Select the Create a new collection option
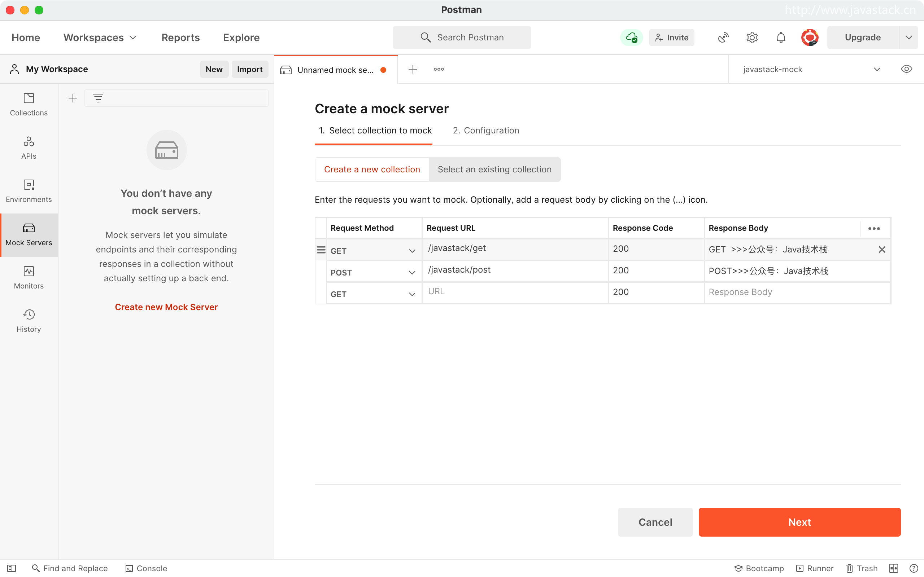This screenshot has height=577, width=924. (372, 169)
